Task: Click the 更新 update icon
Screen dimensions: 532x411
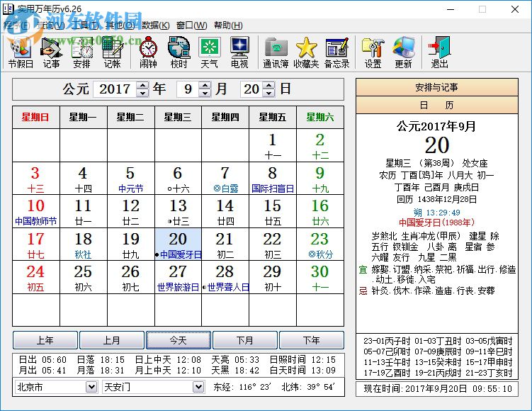Action: [x=403, y=52]
